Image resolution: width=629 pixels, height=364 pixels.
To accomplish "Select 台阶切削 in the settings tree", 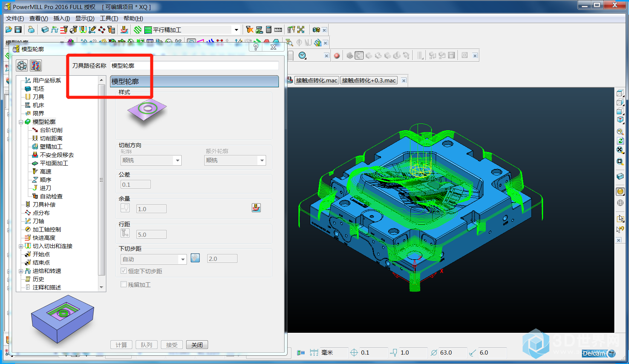I will coord(51,130).
